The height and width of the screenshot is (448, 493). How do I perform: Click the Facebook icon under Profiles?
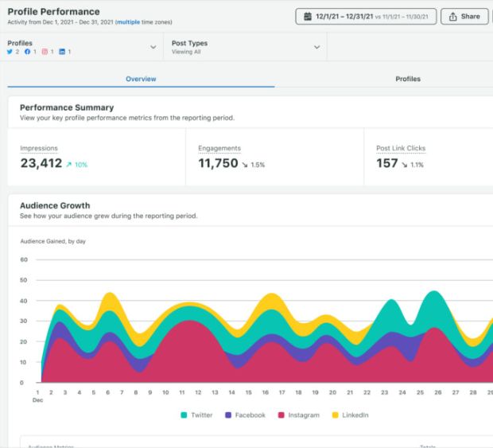(26, 52)
